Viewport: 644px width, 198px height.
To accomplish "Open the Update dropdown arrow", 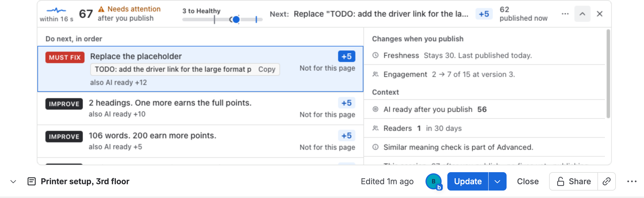I will point(498,181).
